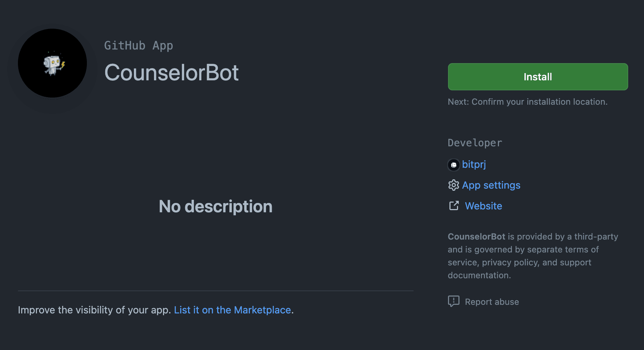
Task: Open the App settings link
Action: 491,185
